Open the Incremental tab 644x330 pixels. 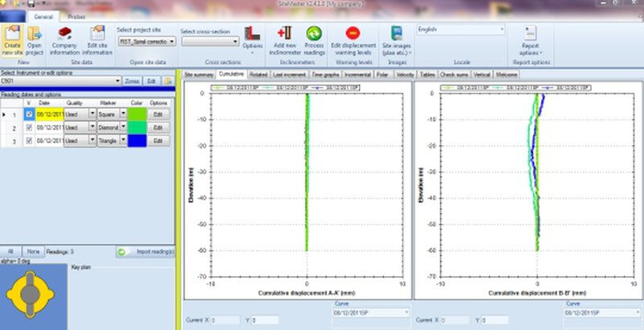(x=357, y=75)
